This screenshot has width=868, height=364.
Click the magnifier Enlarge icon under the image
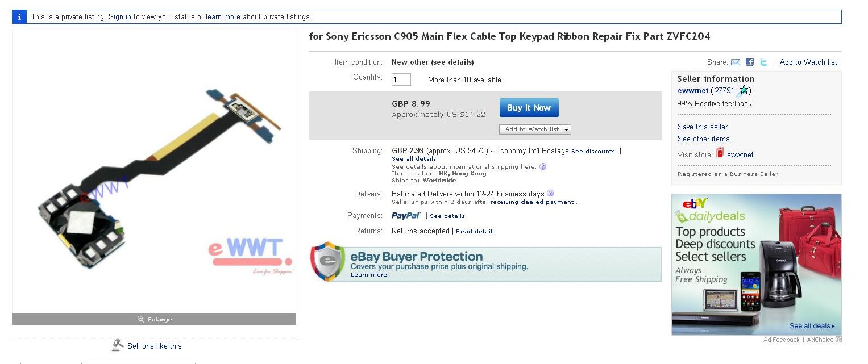click(x=140, y=319)
